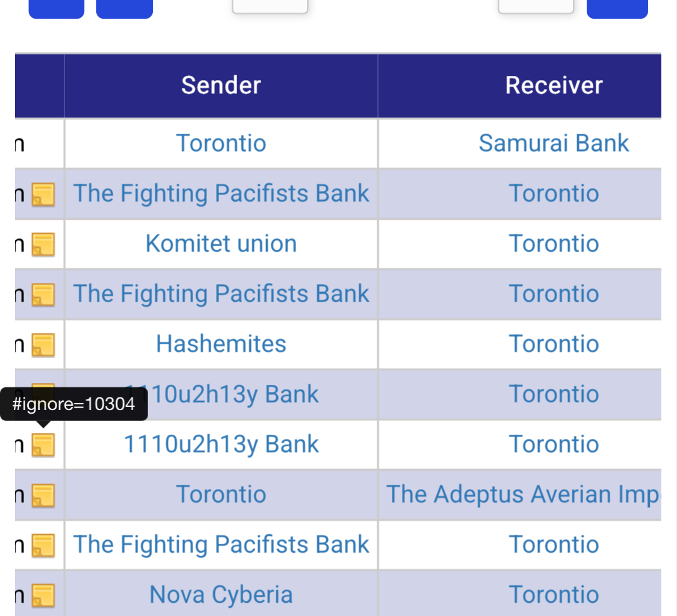
Task: Open note icon in Komitet union row
Action: pos(43,244)
